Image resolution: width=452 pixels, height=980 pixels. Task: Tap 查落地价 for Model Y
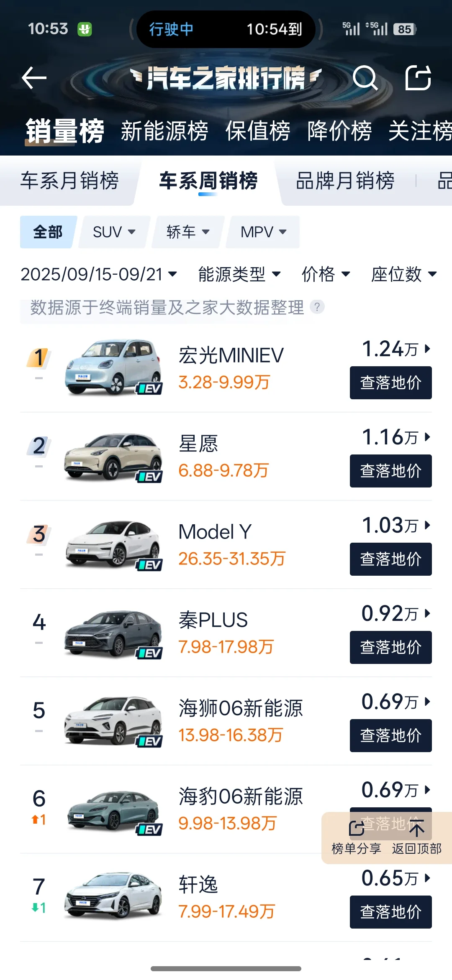coord(390,559)
